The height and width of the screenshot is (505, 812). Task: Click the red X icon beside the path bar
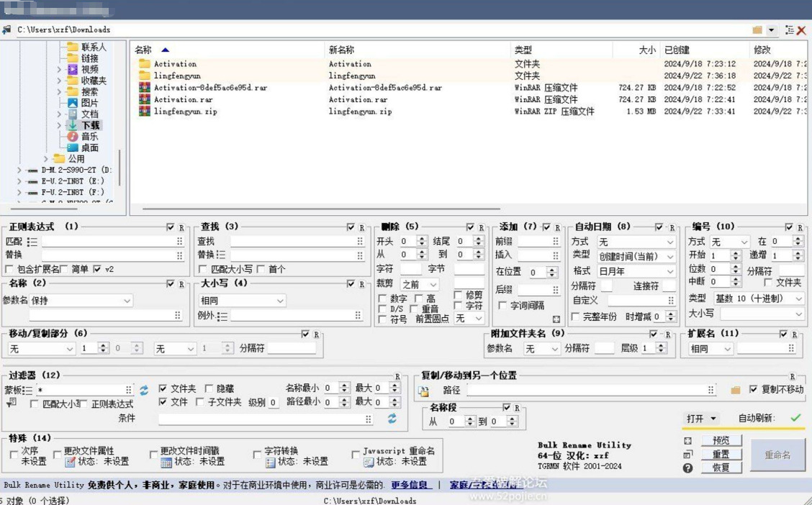point(802,30)
